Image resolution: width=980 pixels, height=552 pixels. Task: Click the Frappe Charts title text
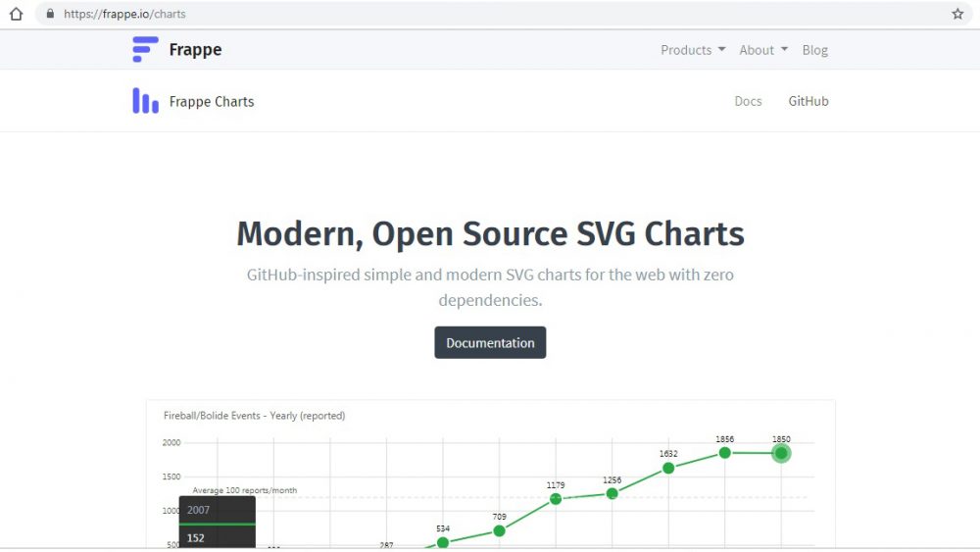point(212,101)
